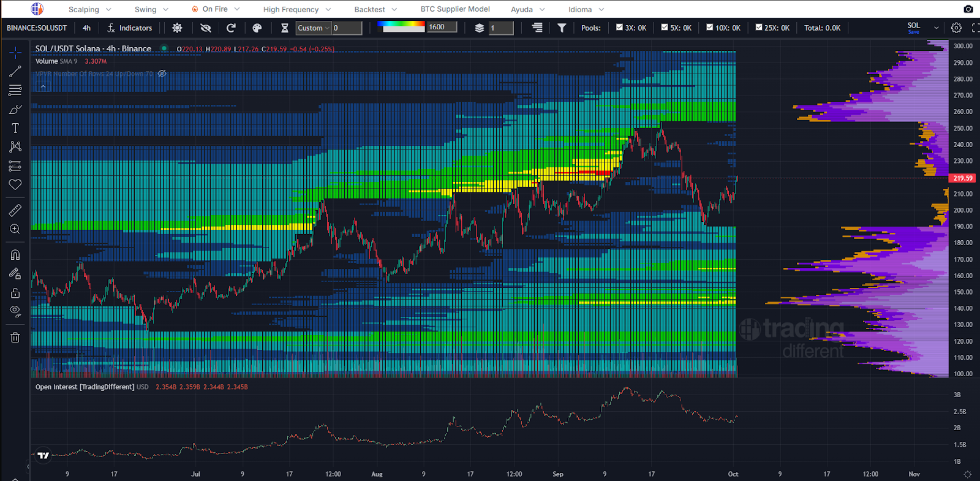Uncheck the 10X pool checkbox
The width and height of the screenshot is (980, 481).
pos(710,28)
